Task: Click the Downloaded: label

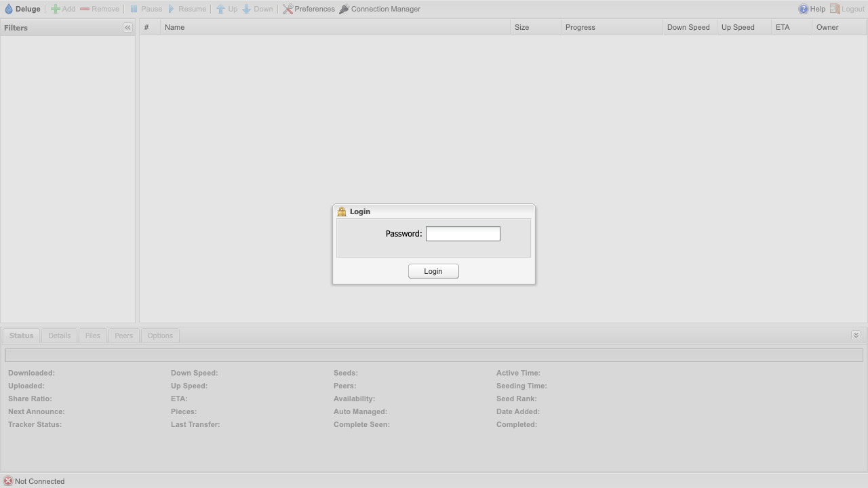Action: point(31,373)
